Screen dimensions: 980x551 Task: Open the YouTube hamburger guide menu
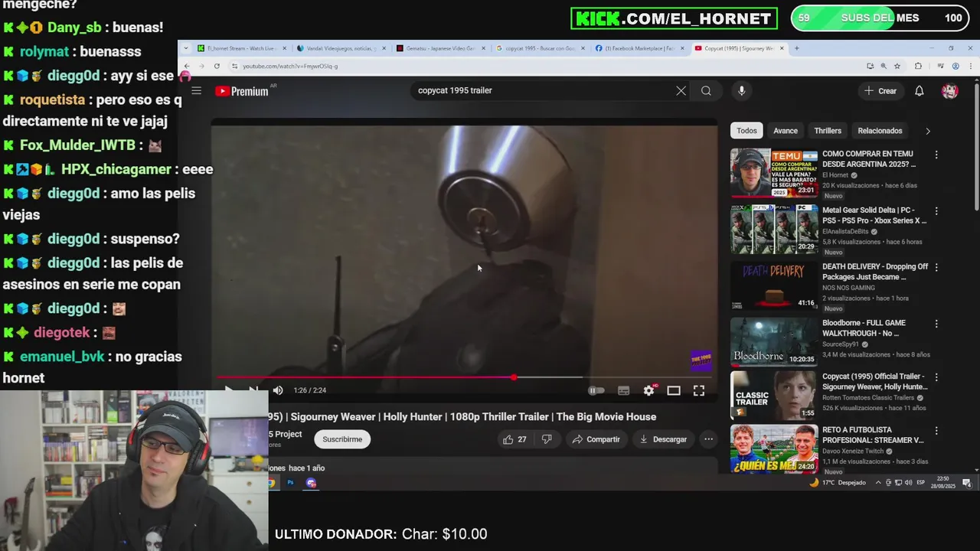tap(197, 91)
